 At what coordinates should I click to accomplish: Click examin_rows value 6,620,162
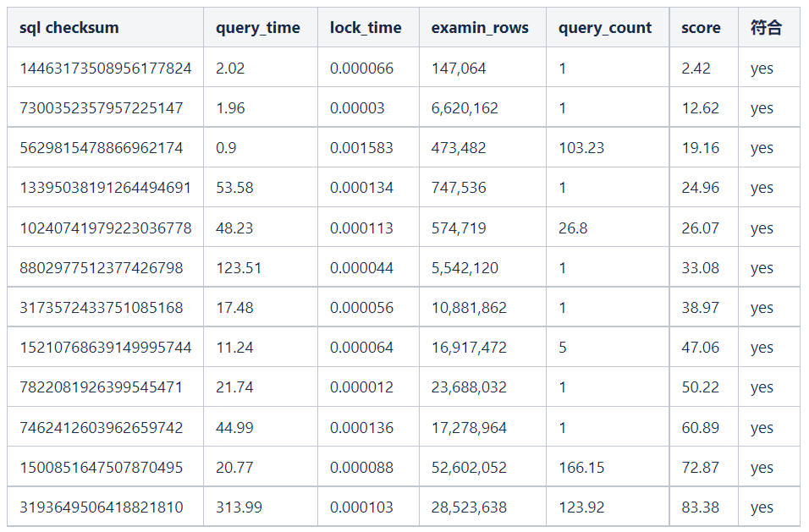(465, 107)
